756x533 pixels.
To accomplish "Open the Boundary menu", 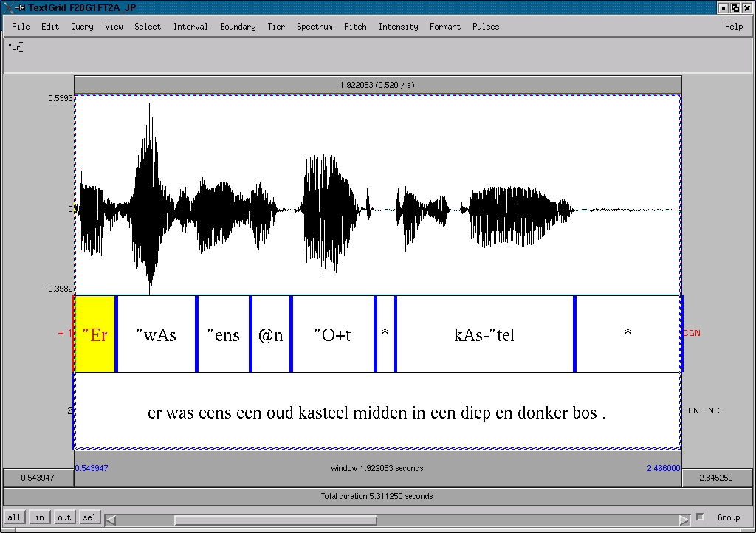I will coord(238,27).
